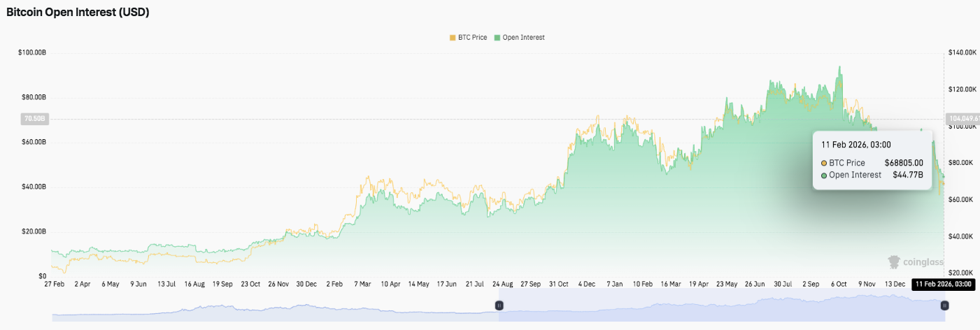Click the yellow BTC Price legend swatch
This screenshot has width=980, height=330.
[x=451, y=38]
